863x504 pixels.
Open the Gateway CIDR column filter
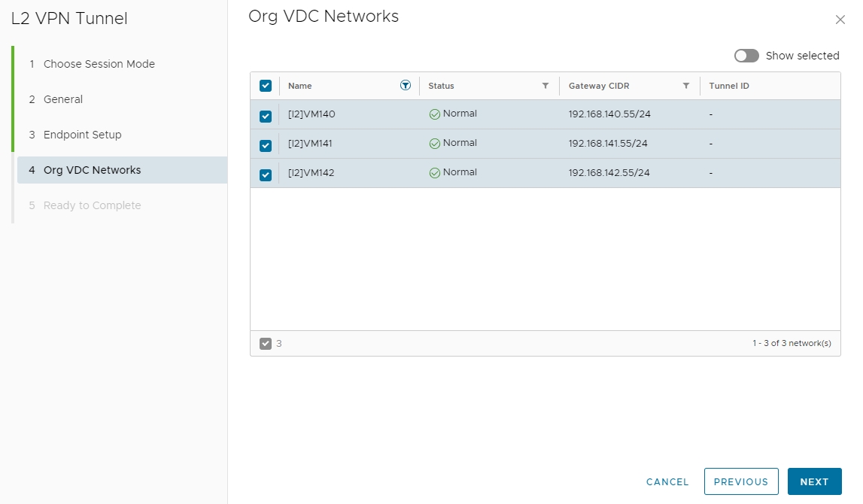tap(686, 86)
